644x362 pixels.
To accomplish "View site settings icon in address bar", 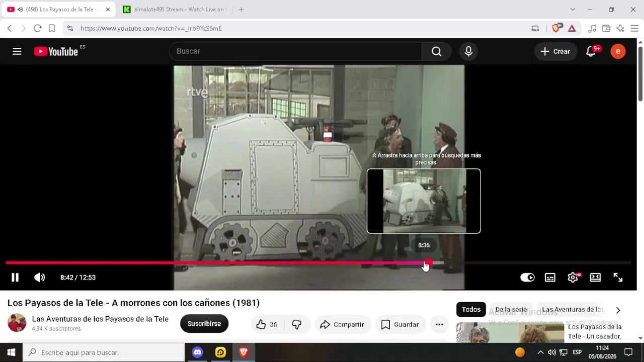I will pyautogui.click(x=70, y=29).
